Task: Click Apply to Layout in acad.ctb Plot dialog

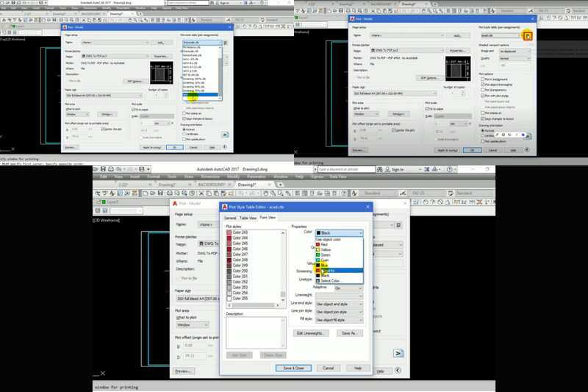Action: point(448,150)
